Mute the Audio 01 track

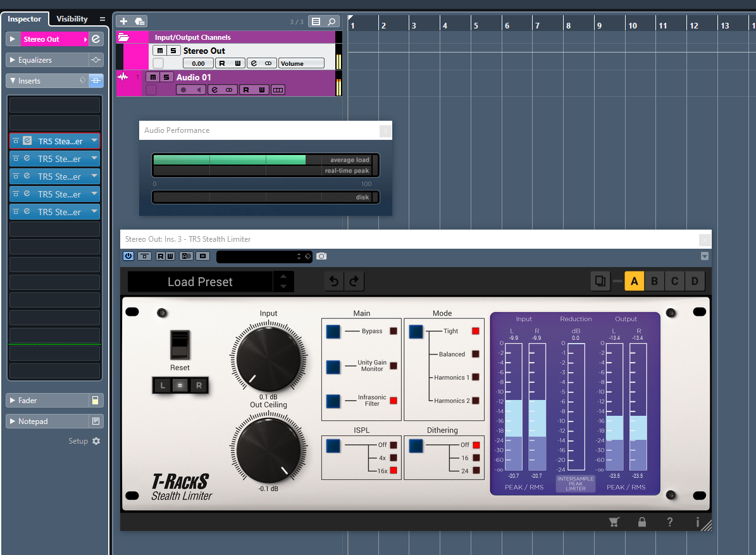153,77
